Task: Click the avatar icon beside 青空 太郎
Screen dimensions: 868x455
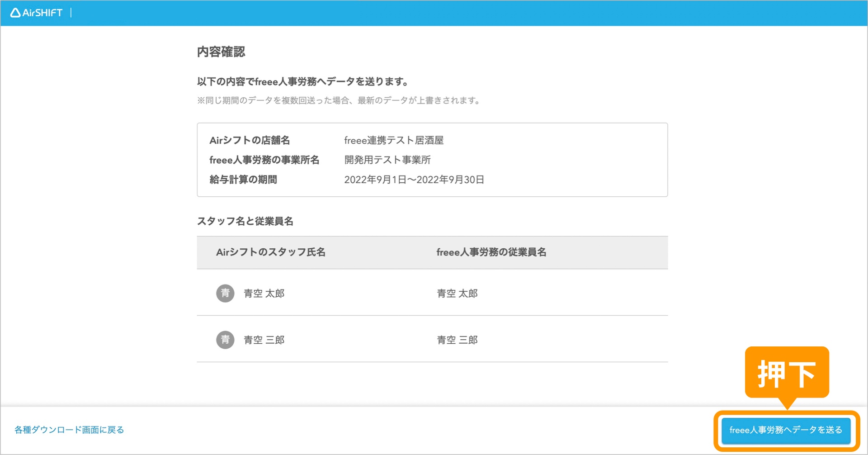Action: pos(225,294)
